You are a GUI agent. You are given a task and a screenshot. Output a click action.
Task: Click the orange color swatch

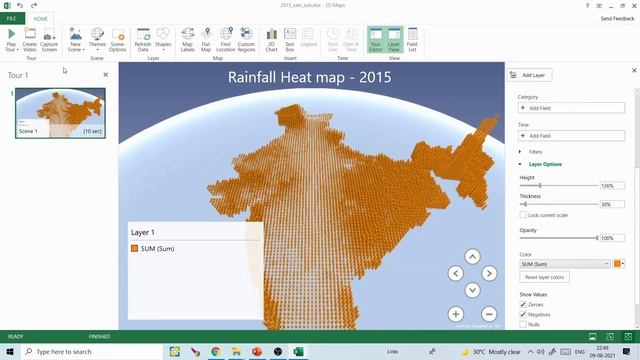coord(617,264)
